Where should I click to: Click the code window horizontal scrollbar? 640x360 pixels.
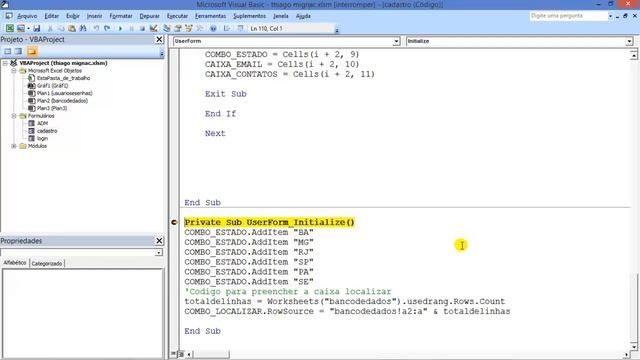408,354
